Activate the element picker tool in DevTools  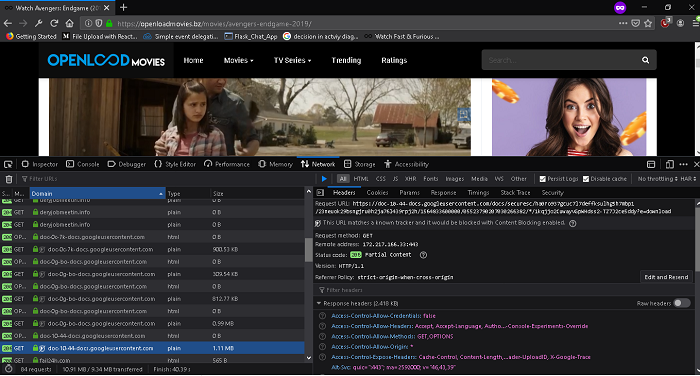point(8,164)
